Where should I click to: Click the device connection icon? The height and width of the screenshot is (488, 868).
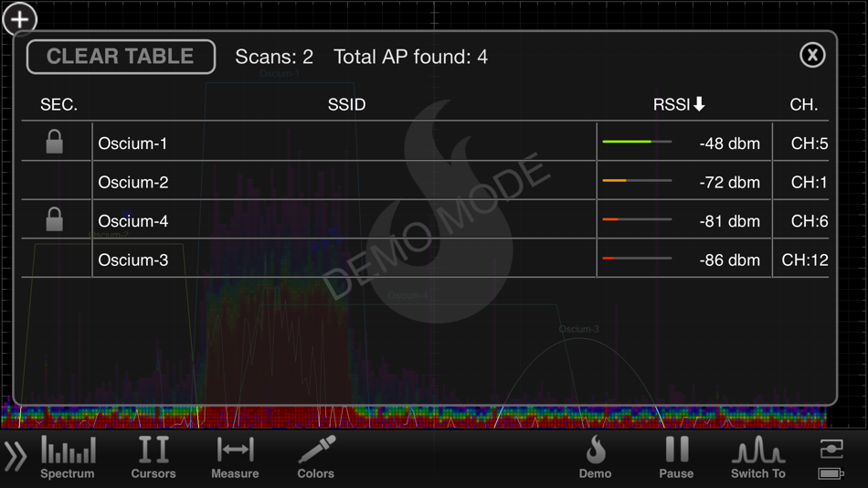click(x=831, y=448)
